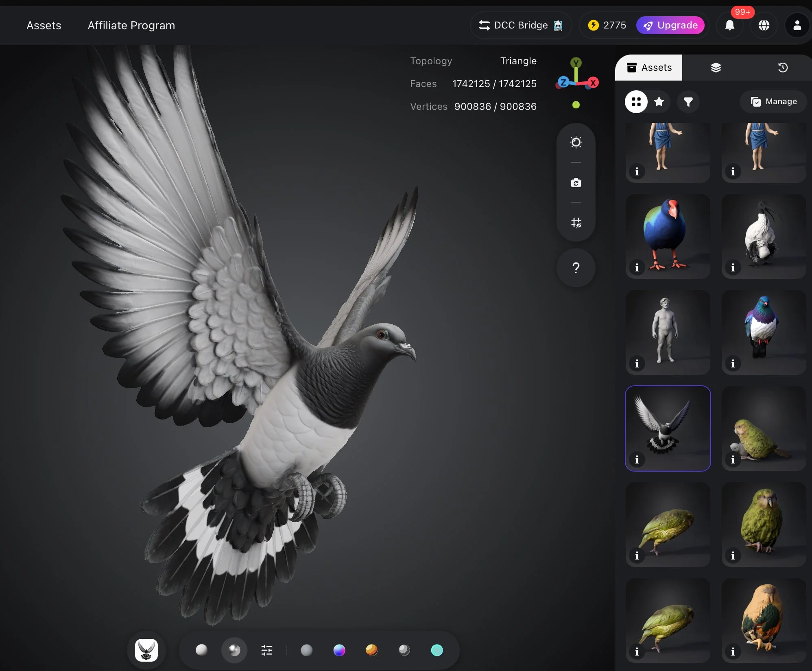Click the Y axis on gizmo

[x=576, y=63]
